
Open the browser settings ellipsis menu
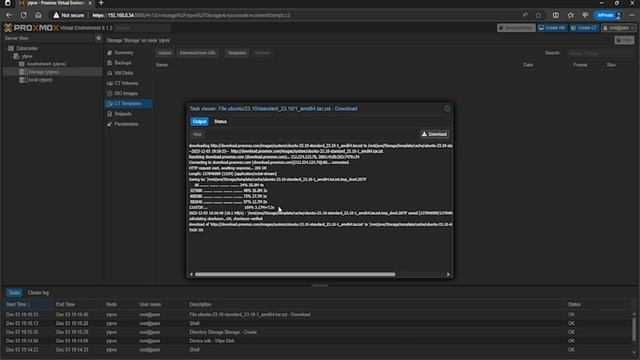tap(632, 15)
